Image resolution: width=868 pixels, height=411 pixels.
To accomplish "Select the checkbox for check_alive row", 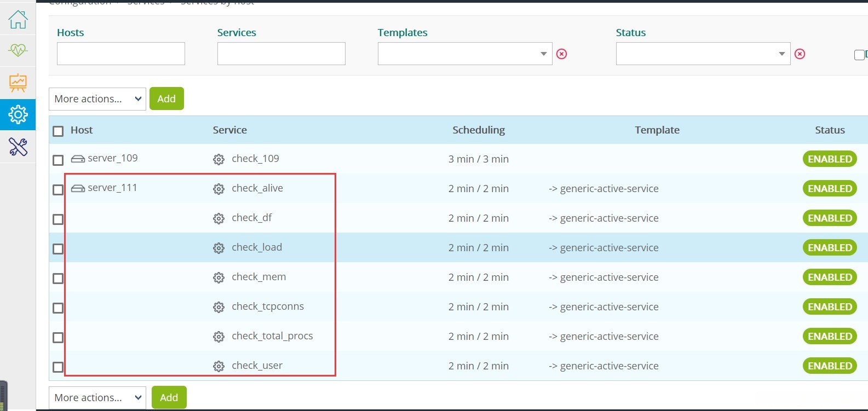I will point(58,189).
